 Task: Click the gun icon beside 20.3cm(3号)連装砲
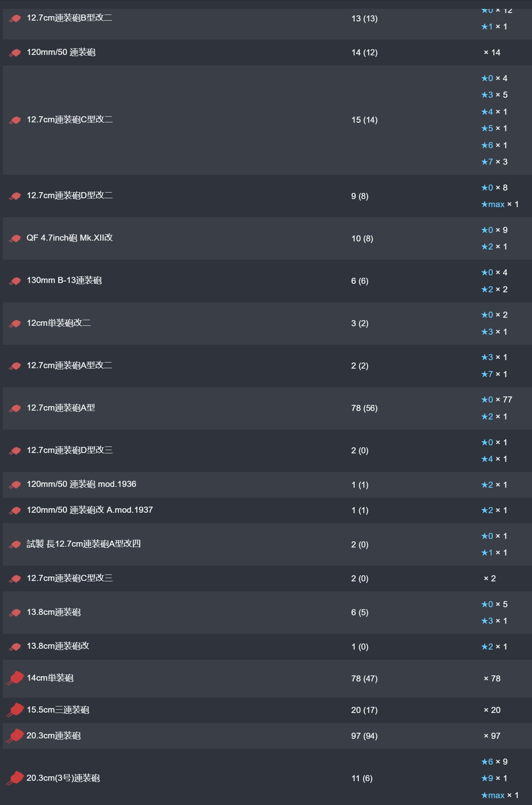click(15, 778)
